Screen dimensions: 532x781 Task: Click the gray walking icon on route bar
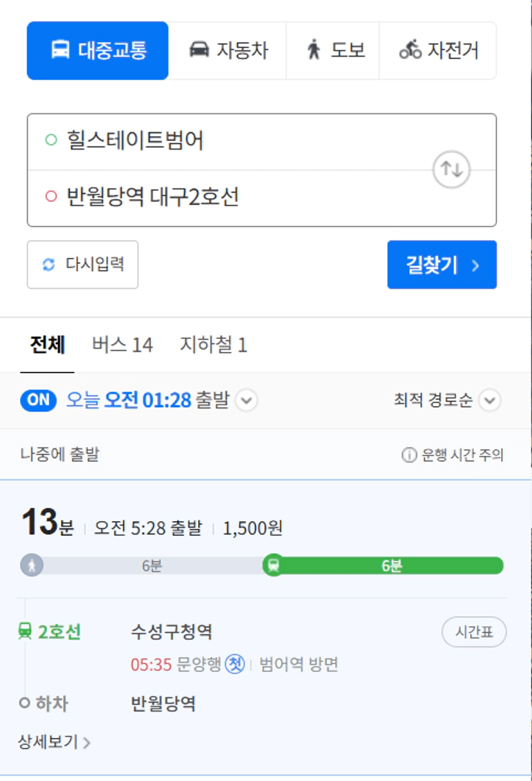(x=32, y=565)
